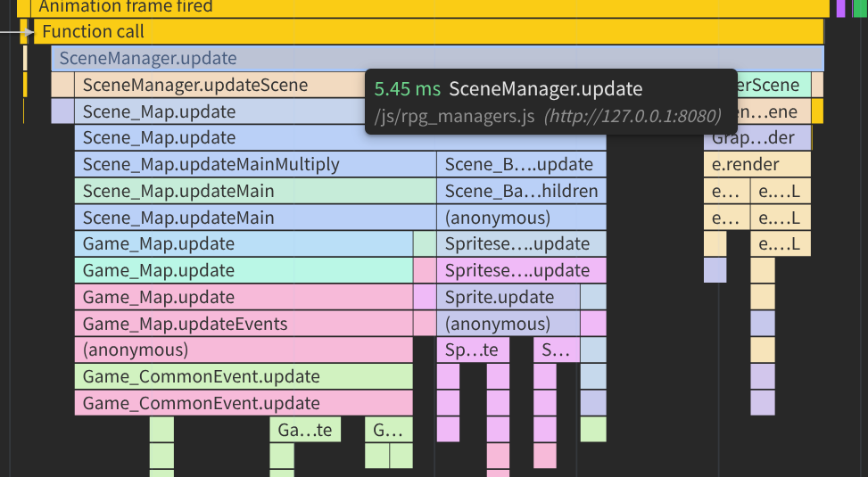Select the yellow block right of n…ene
Image resolution: width=868 pixels, height=477 pixels.
click(818, 111)
